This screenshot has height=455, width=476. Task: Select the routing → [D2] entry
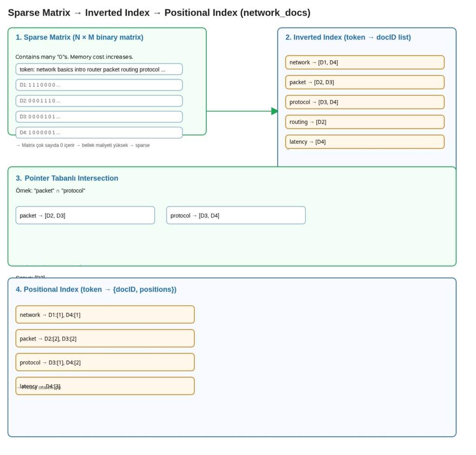pyautogui.click(x=364, y=122)
